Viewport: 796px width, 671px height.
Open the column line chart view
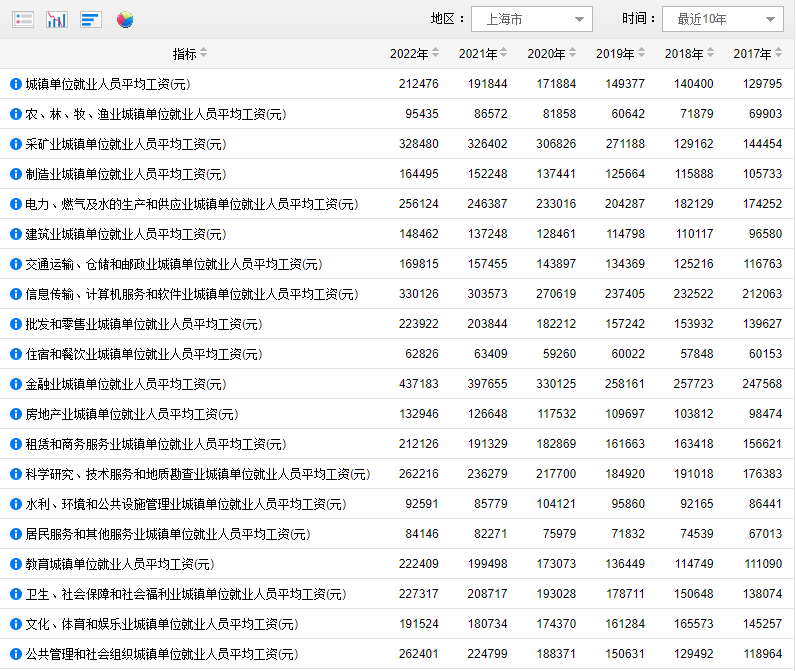pyautogui.click(x=57, y=20)
